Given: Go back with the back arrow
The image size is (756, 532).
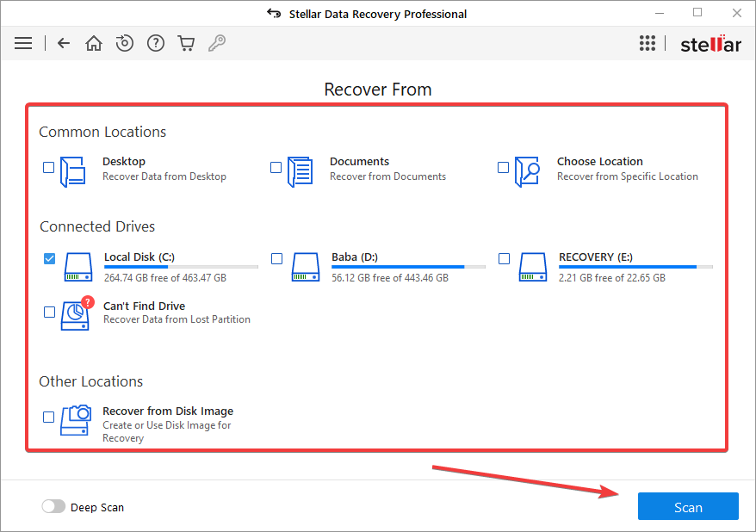Looking at the screenshot, I should [x=64, y=43].
